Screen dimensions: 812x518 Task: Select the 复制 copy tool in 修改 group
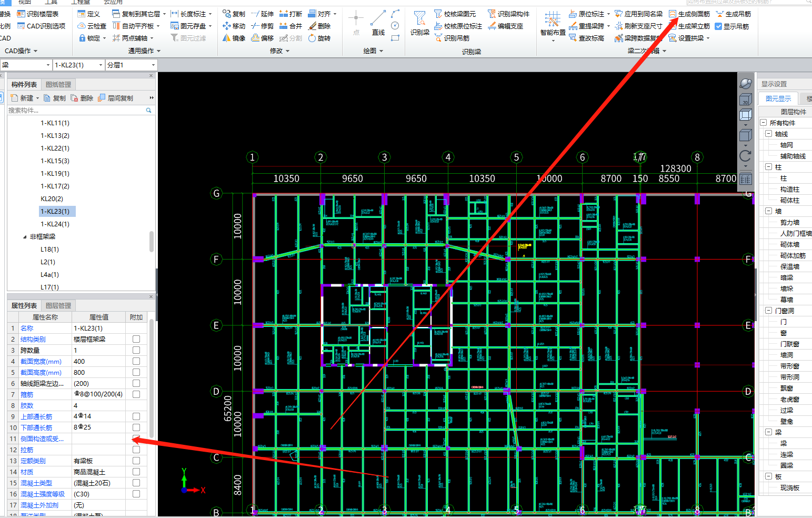point(234,14)
